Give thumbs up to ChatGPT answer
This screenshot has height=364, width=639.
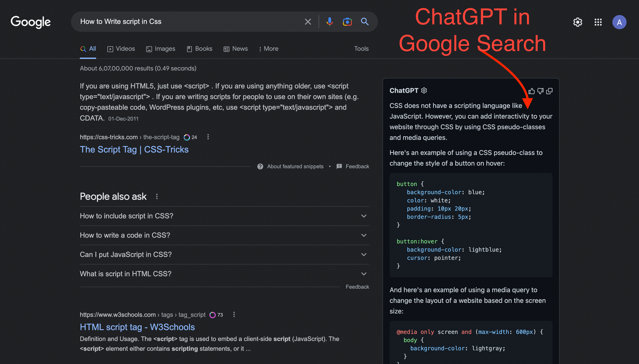tap(532, 91)
